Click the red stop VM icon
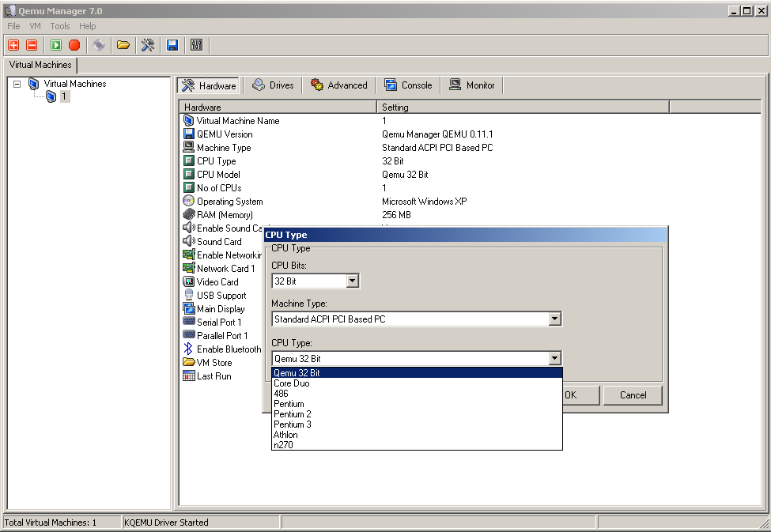This screenshot has height=532, width=771. pos(74,45)
